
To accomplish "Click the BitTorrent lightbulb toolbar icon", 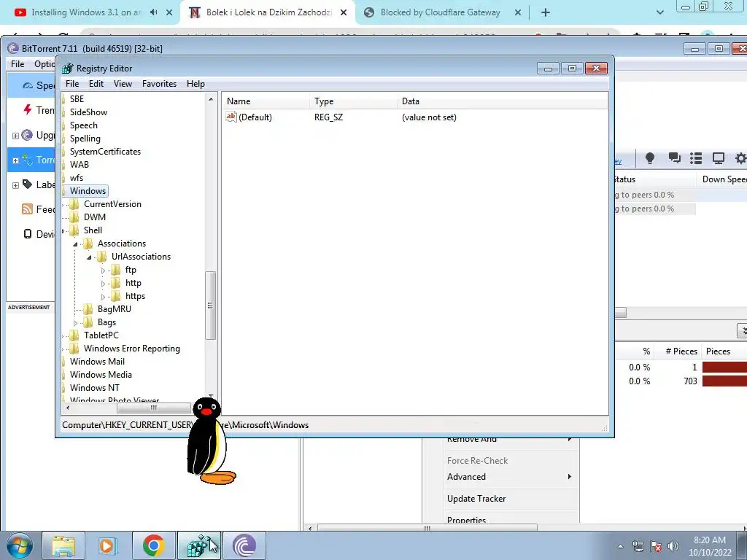I will (650, 158).
